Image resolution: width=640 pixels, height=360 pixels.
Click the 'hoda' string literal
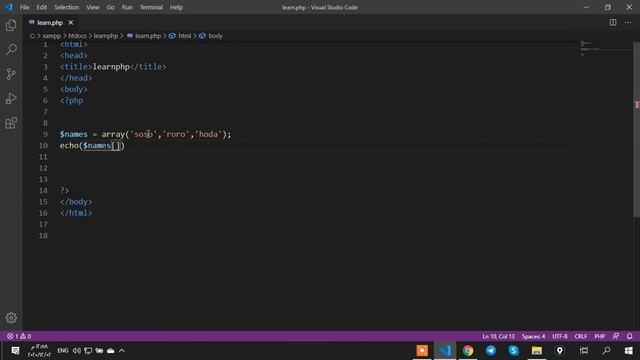[209, 134]
